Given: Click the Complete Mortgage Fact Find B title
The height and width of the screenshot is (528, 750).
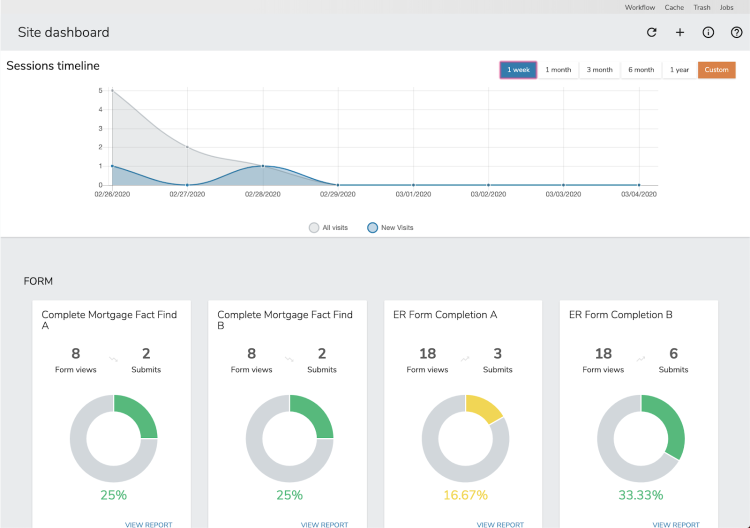Looking at the screenshot, I should (x=285, y=320).
